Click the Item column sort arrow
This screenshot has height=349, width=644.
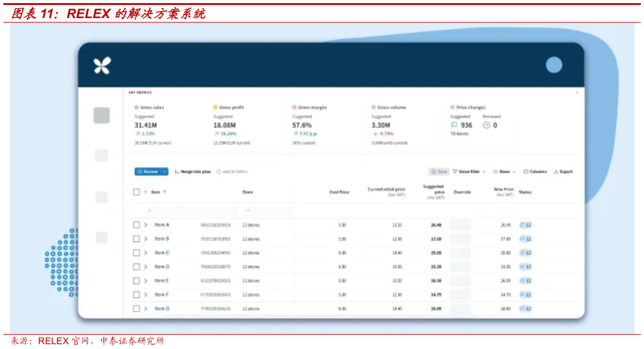[165, 192]
